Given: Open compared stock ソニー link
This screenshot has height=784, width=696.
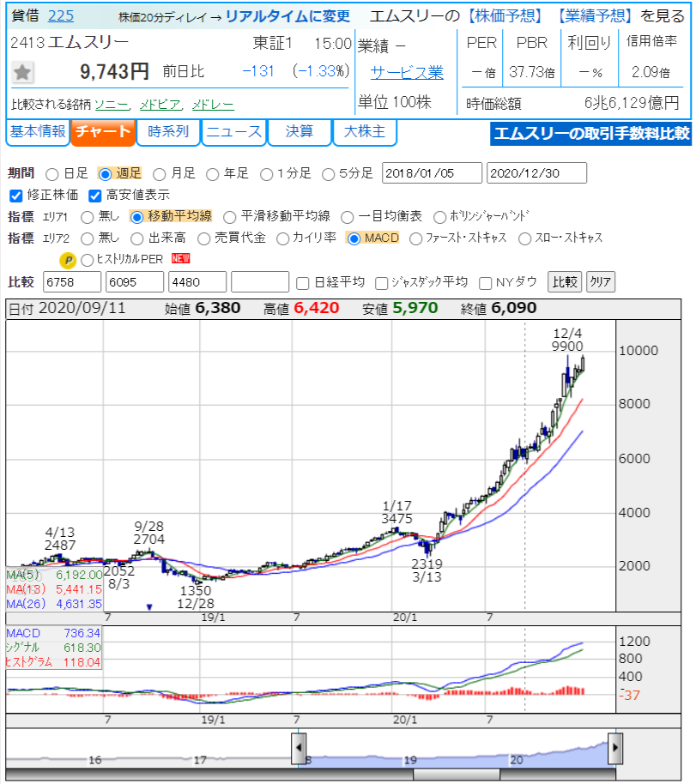Looking at the screenshot, I should tap(112, 105).
